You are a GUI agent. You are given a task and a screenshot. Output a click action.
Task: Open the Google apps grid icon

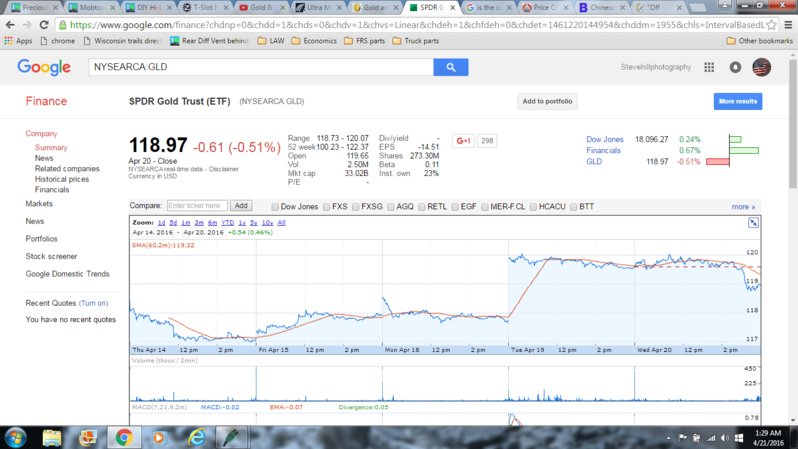[709, 67]
